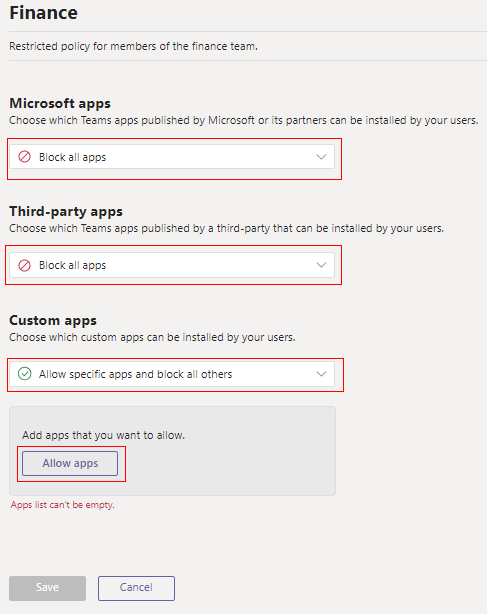Open Microsoft apps 'Block all apps' combo box
The width and height of the screenshot is (487, 614).
172,157
